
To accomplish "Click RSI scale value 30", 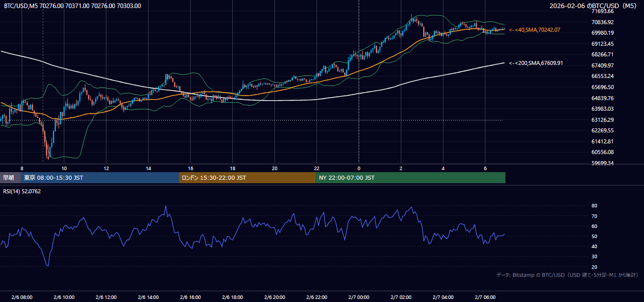I will coord(594,257).
